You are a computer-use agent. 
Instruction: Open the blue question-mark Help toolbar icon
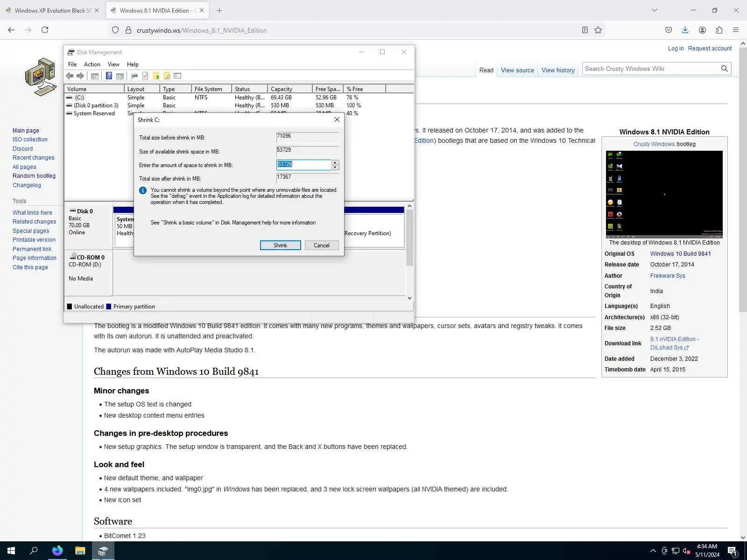109,76
